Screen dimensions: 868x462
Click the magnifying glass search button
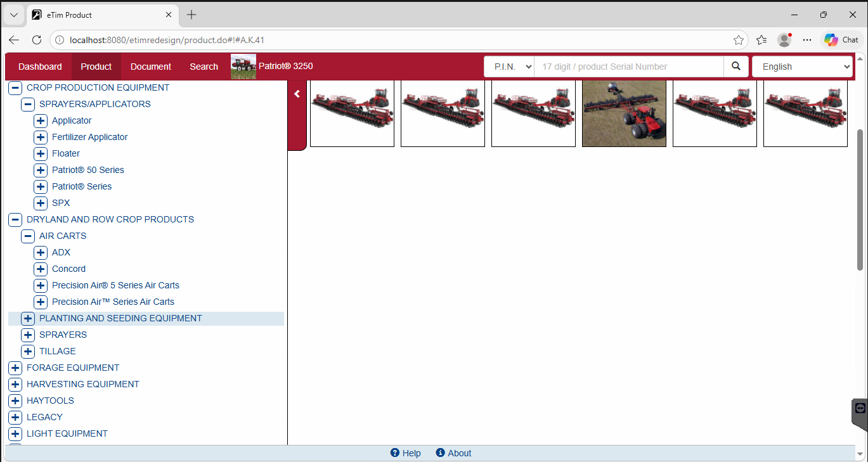735,67
